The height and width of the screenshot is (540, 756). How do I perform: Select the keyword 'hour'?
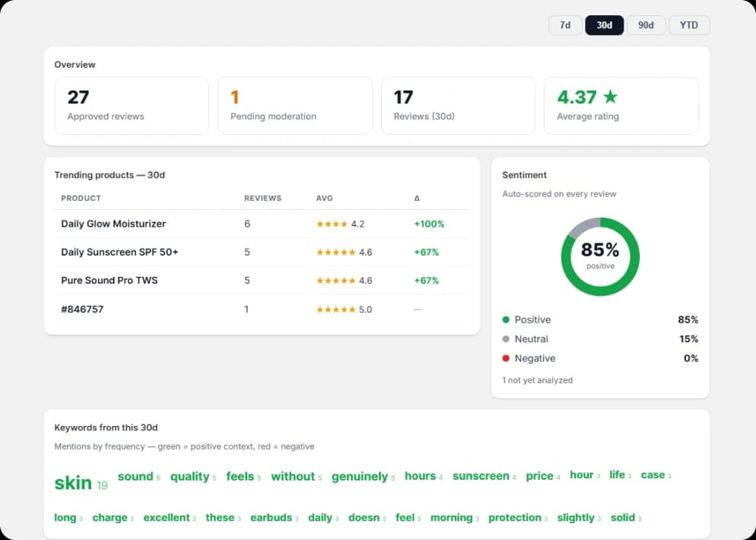[582, 475]
